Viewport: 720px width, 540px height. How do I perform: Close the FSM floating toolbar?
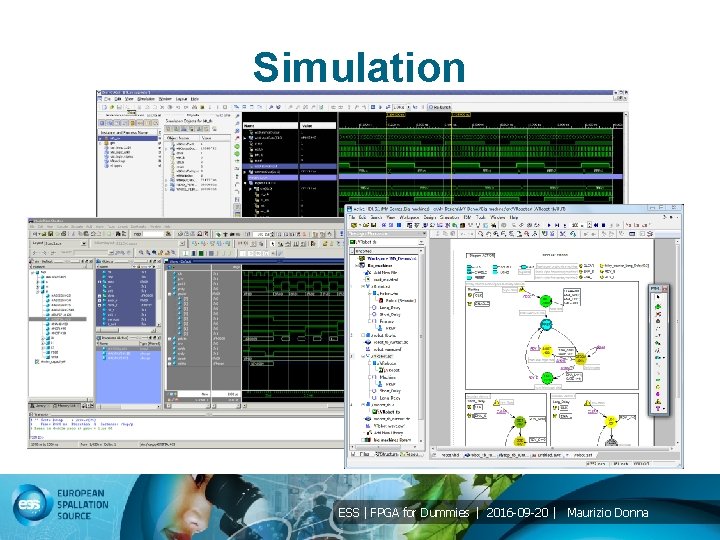tap(664, 288)
